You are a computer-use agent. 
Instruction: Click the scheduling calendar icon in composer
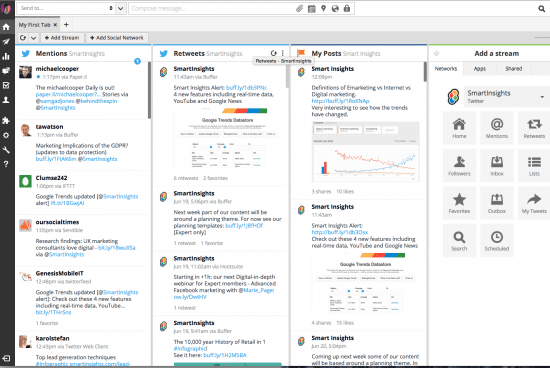coord(311,8)
